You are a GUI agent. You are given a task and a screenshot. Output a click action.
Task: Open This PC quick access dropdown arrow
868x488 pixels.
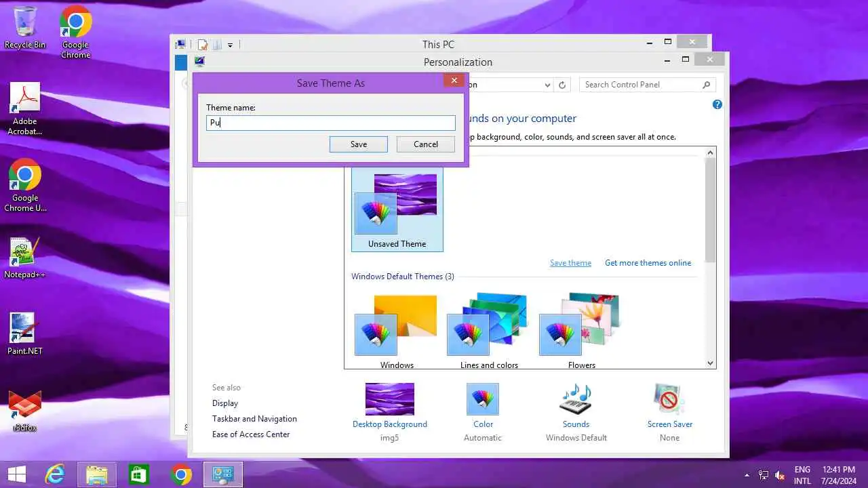pos(230,45)
